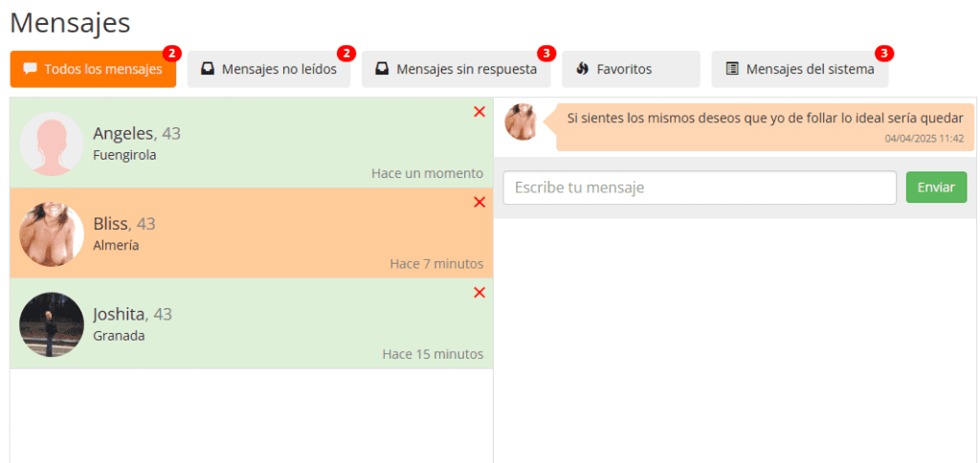Click the inbox icon on Mensajes sin respuesta
This screenshot has height=463, width=980.
point(382,69)
